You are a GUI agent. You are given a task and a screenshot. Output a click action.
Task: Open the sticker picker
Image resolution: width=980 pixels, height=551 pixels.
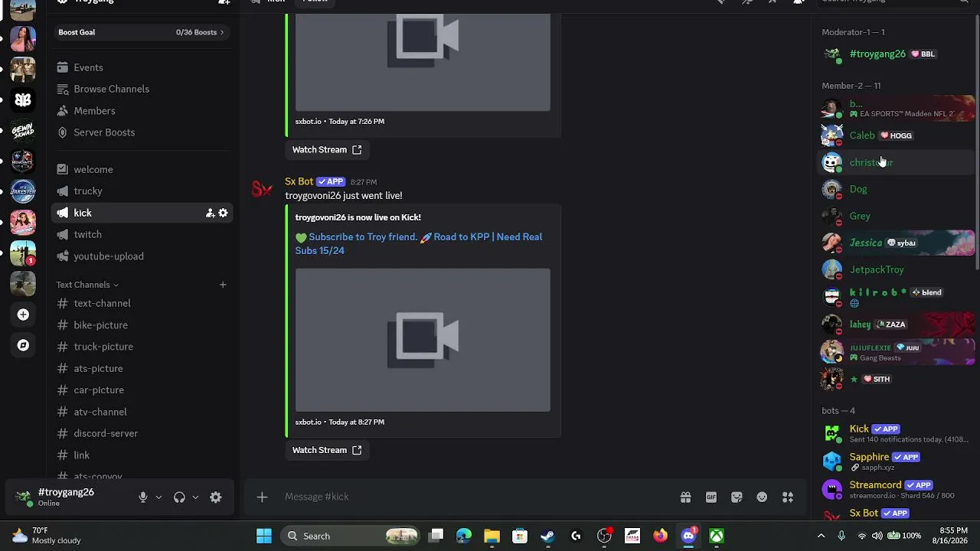(x=737, y=497)
